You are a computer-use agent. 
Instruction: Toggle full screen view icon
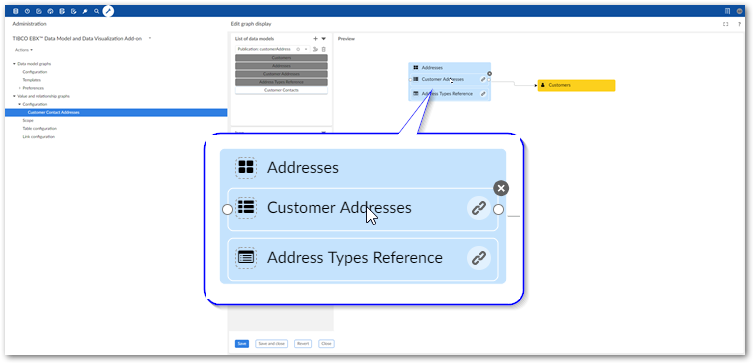[726, 24]
